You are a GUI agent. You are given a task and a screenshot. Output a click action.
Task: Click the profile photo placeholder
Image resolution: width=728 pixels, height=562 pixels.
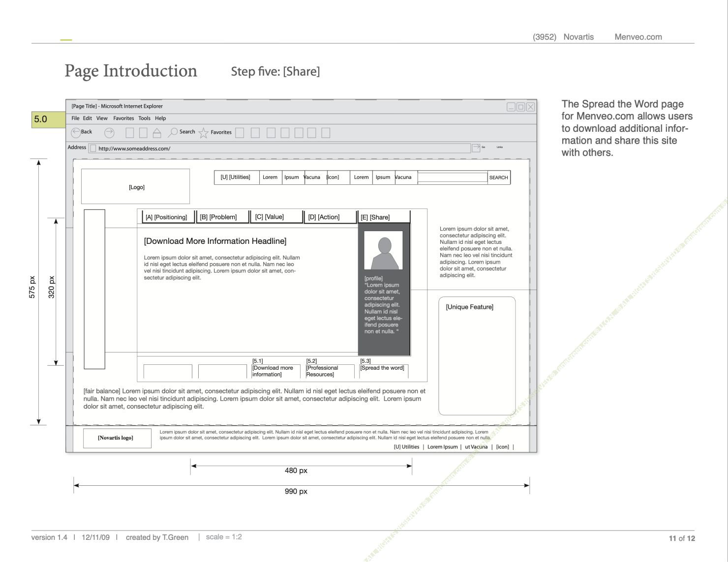384,250
